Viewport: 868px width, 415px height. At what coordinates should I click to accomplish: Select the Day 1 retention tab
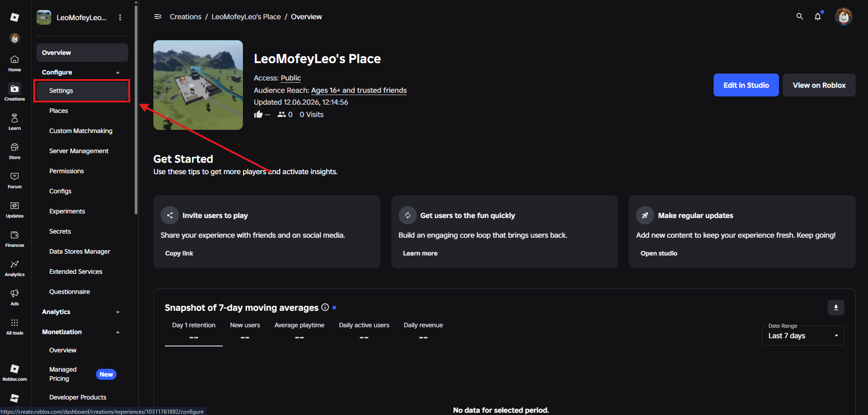pyautogui.click(x=194, y=331)
